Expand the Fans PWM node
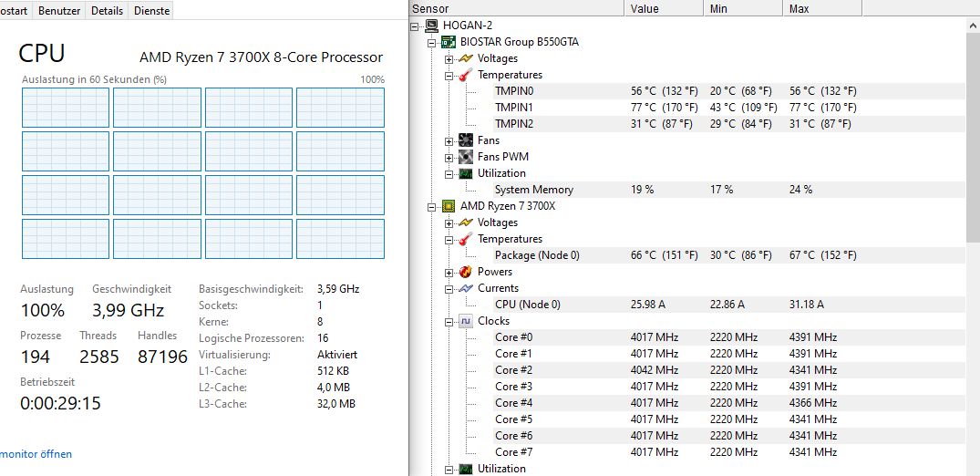Image resolution: width=980 pixels, height=476 pixels. pyautogui.click(x=449, y=157)
